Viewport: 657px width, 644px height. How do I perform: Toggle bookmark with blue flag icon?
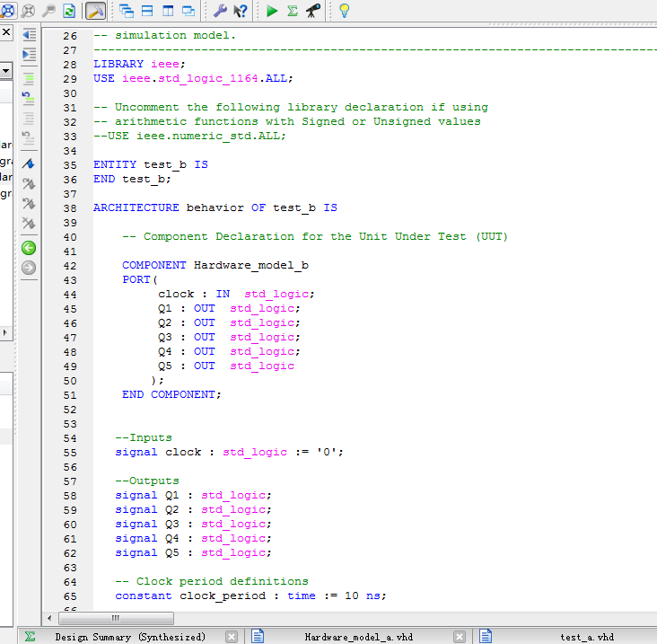point(29,164)
